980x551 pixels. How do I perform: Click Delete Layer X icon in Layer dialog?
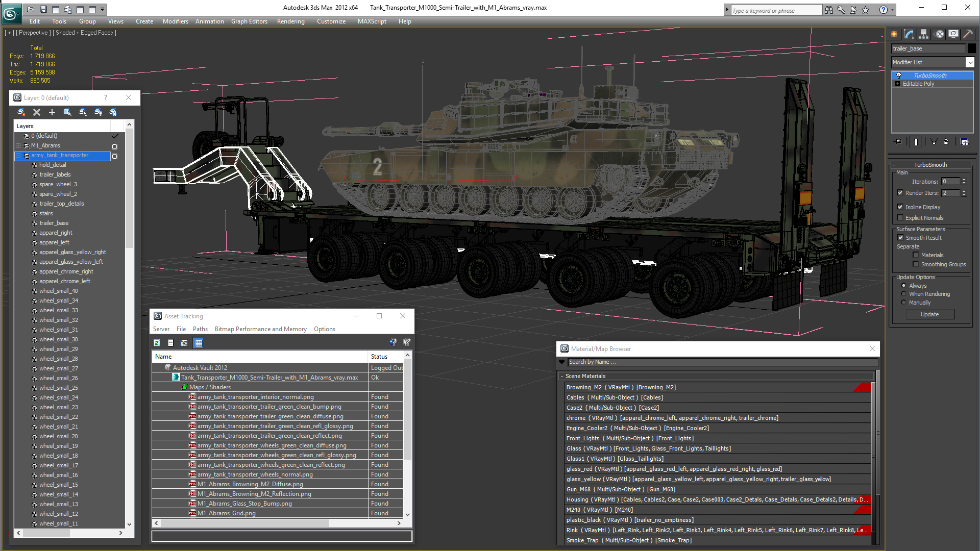click(x=37, y=112)
